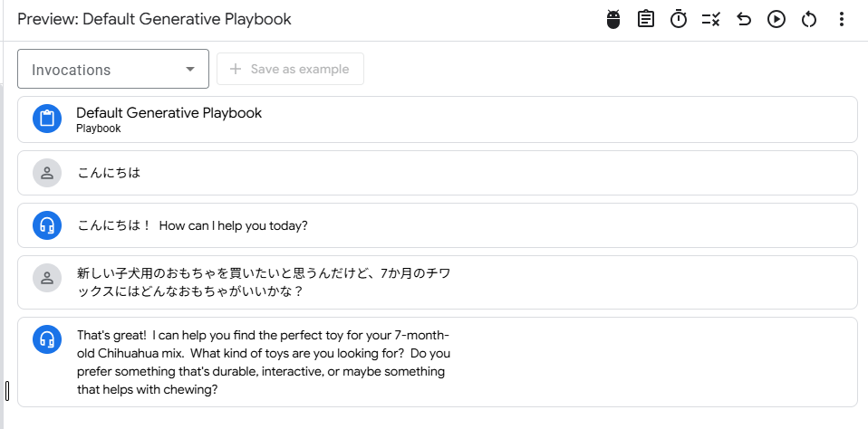Click the Invocations dropdown arrow
The width and height of the screenshot is (868, 429).
(190, 70)
